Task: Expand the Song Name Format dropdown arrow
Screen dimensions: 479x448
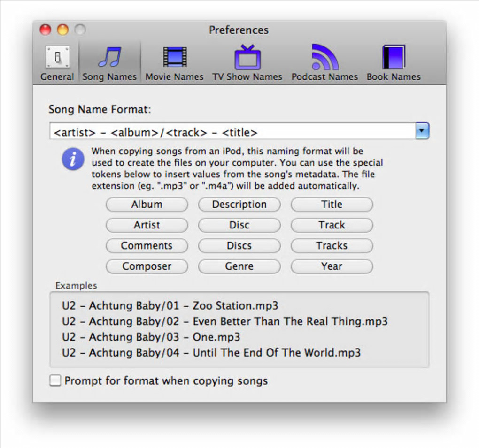Action: click(x=422, y=131)
